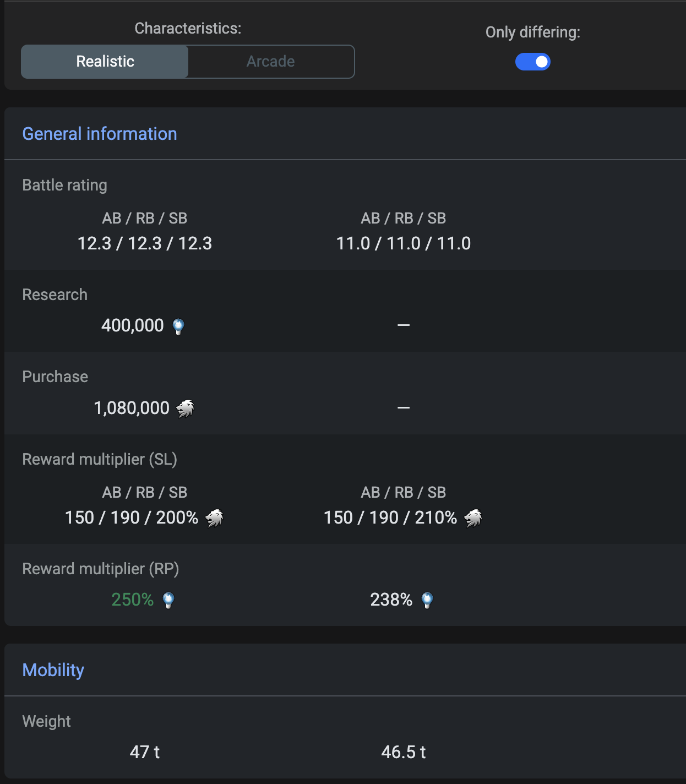
Task: Click the 46.5 t weight value
Action: [404, 752]
